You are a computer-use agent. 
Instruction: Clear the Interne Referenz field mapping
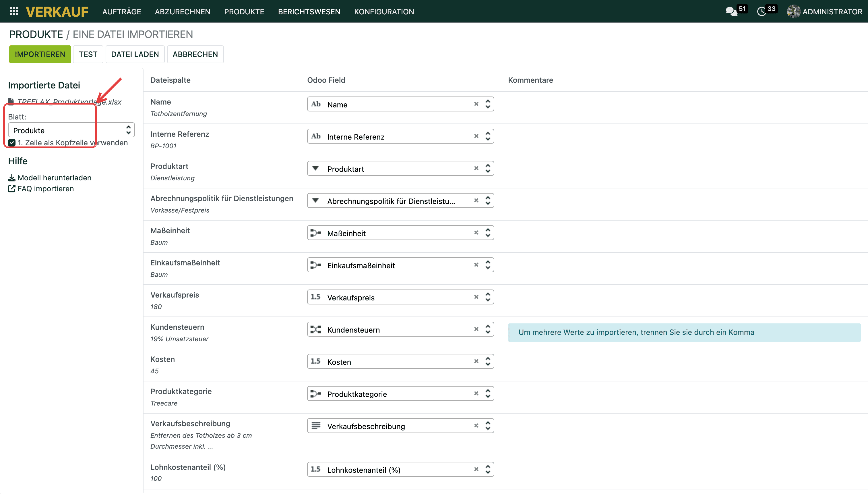point(476,136)
